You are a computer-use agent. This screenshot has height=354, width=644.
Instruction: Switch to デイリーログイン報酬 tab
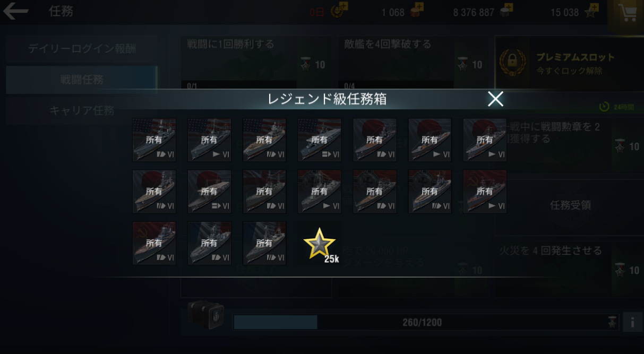pos(82,49)
